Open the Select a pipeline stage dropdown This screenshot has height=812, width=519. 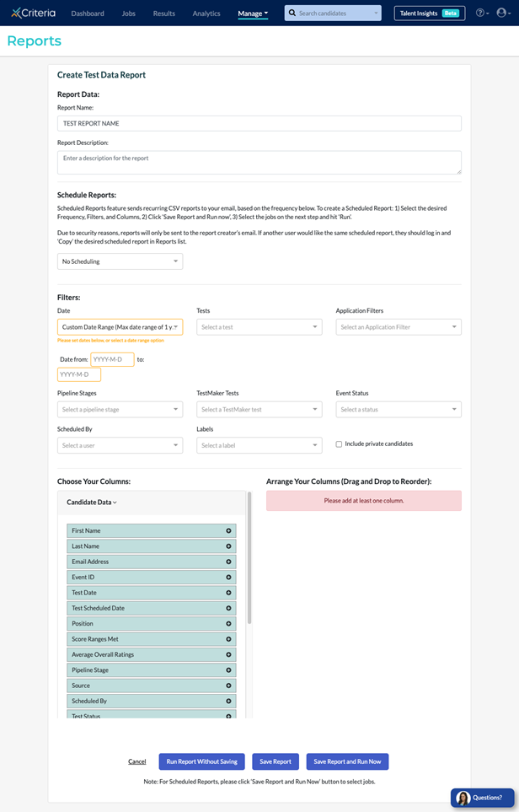point(120,410)
